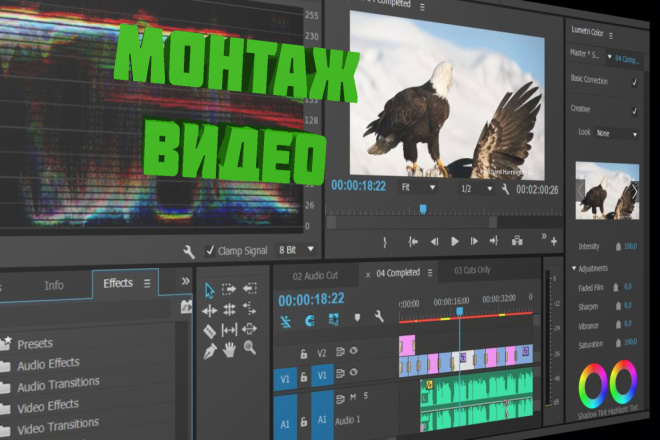The height and width of the screenshot is (440, 660).
Task: Toggle the Basic Correction checkbox
Action: click(634, 83)
